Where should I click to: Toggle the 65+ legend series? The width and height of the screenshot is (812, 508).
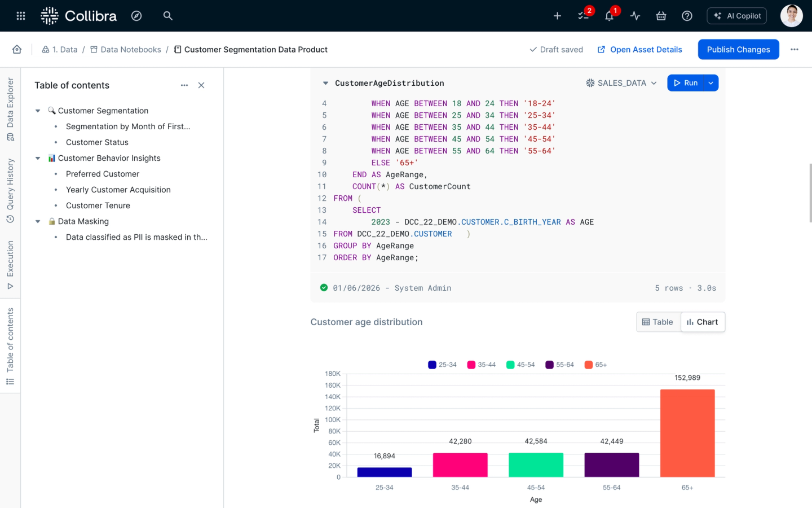pos(596,365)
